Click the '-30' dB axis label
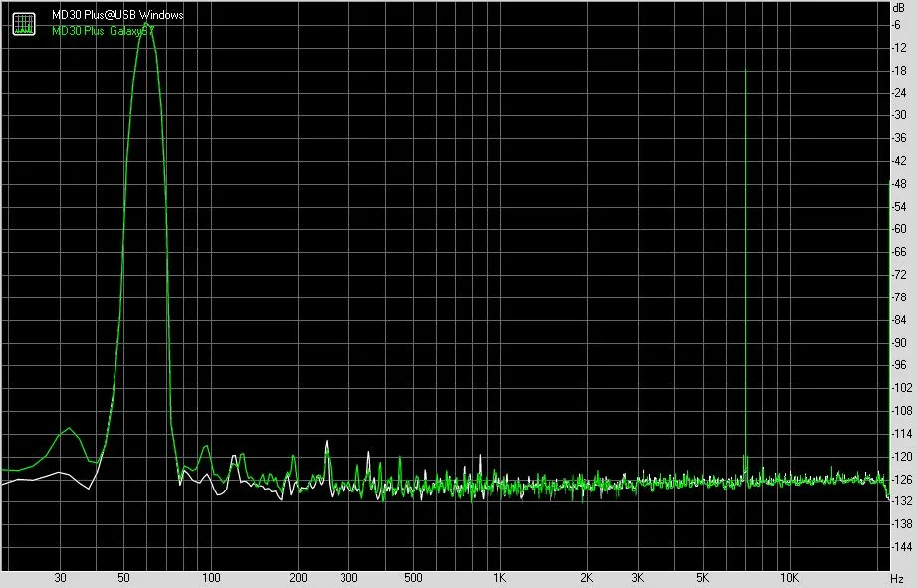This screenshot has height=588, width=917. tap(899, 115)
